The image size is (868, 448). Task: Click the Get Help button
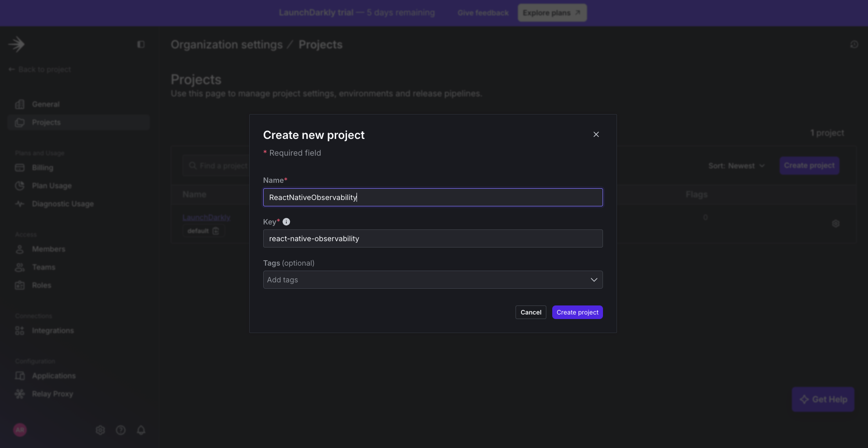[x=823, y=399]
